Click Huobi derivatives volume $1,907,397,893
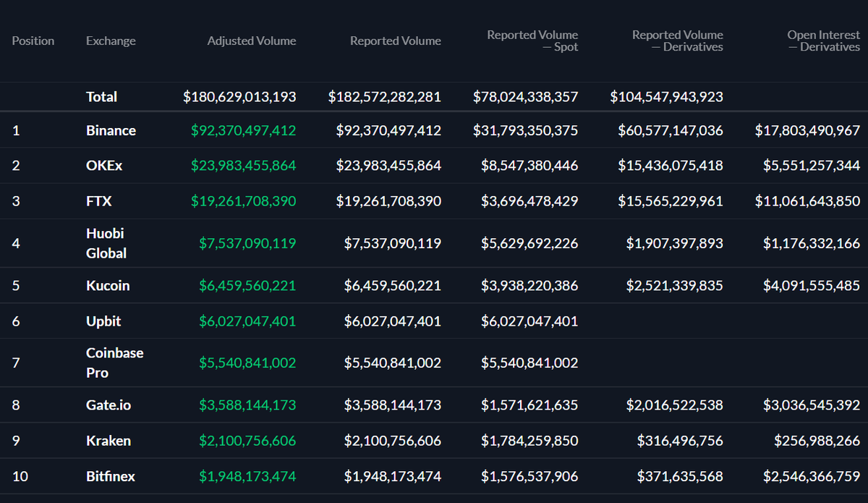The height and width of the screenshot is (503, 868). 674,243
